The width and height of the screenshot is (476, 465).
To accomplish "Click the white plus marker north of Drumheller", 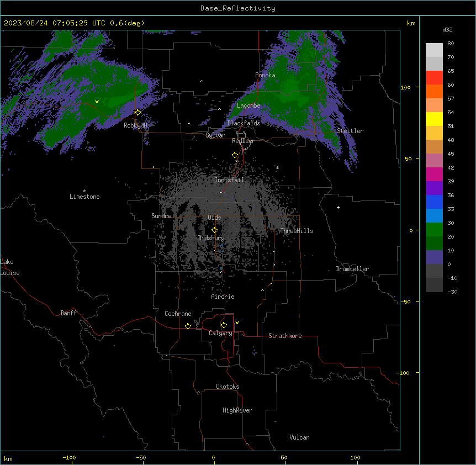I will 338,207.
